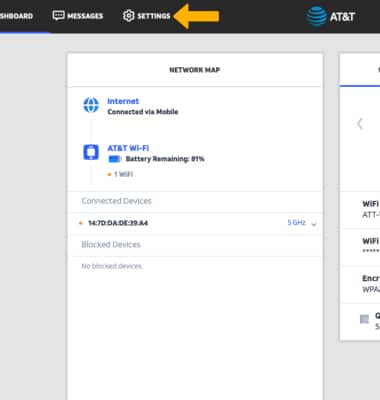Open the Settings tab label
Screen dimensions: 380x400
pos(154,16)
